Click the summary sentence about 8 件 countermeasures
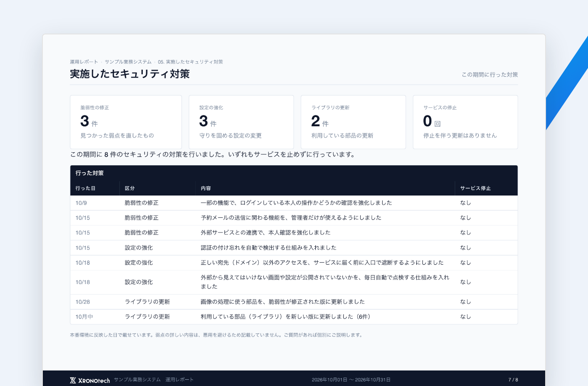Screen dimensions: 588x386 (x=213, y=154)
